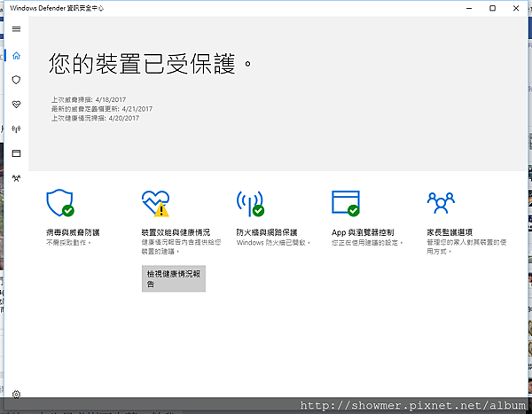Click Windows 防火牆已開啟 status text

(273, 243)
